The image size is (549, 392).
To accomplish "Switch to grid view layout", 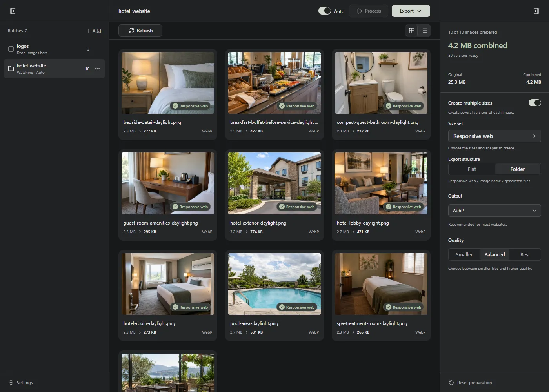I will click(x=412, y=31).
